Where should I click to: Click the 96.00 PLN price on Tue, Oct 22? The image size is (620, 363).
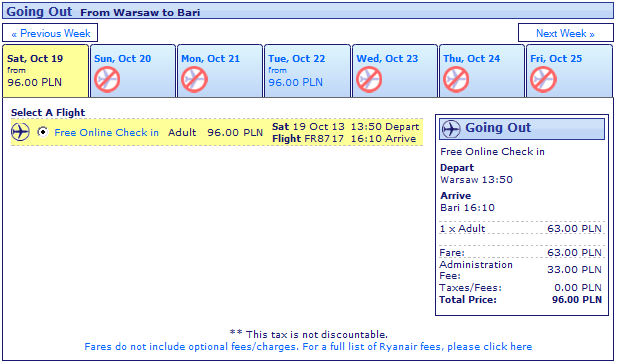[x=296, y=82]
